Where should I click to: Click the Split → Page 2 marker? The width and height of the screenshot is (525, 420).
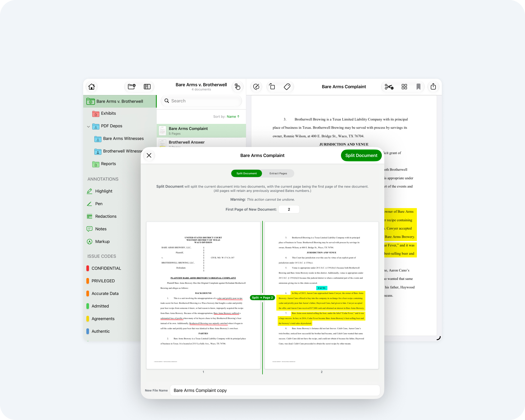[x=262, y=298]
